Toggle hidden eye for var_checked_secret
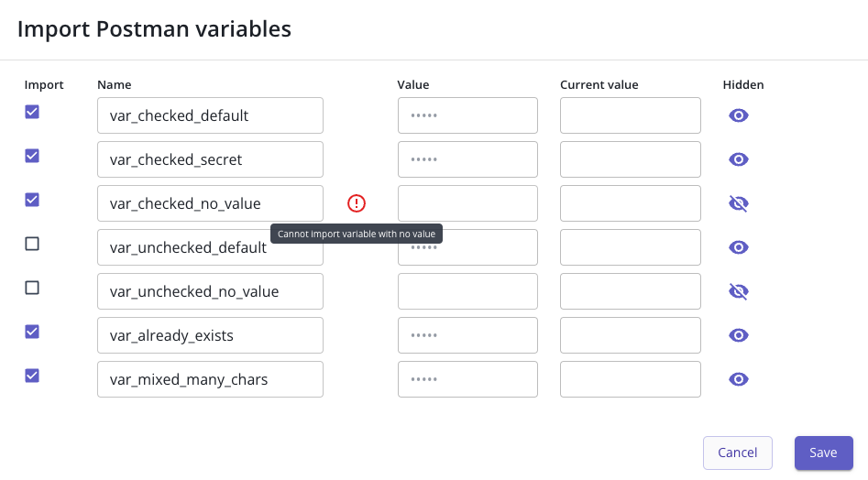The height and width of the screenshot is (480, 868). [739, 159]
